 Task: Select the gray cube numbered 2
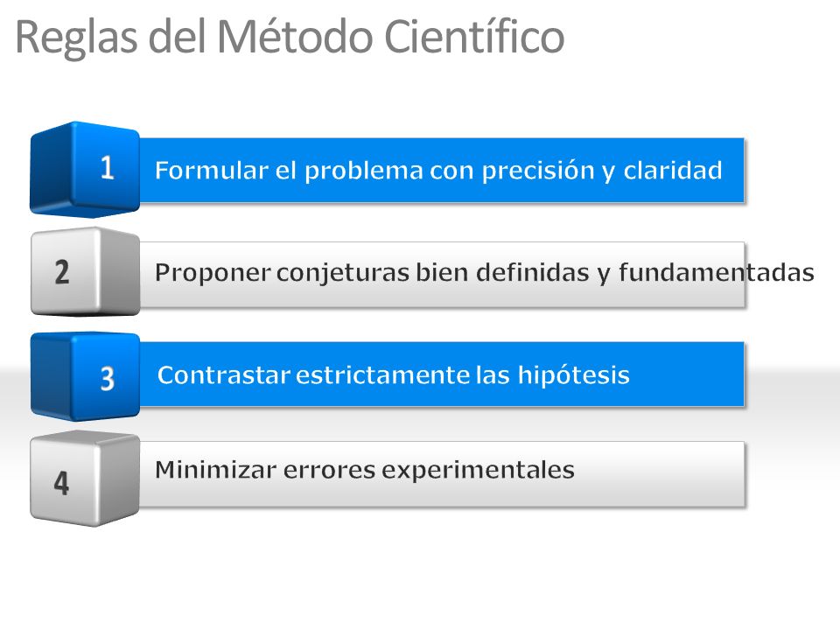pyautogui.click(x=85, y=271)
